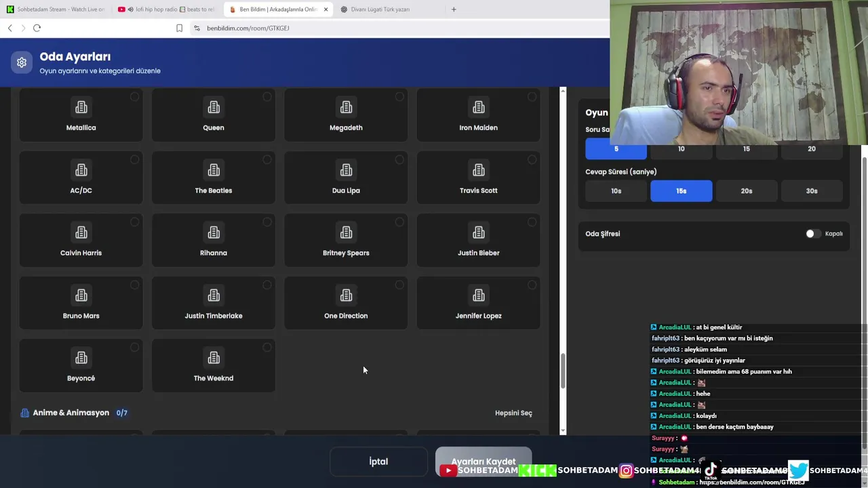
Task: Check the Megadeth selection circle
Action: click(399, 97)
